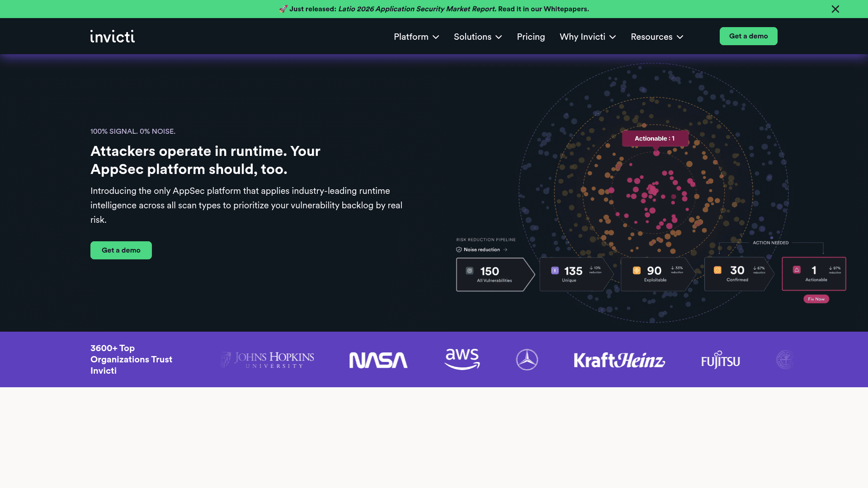
Task: Click '3600+ Top Organizations Trust Invicti' text
Action: click(131, 359)
